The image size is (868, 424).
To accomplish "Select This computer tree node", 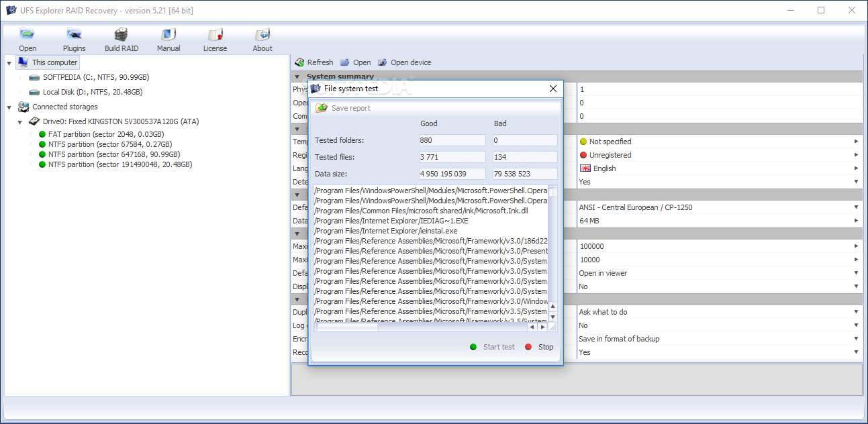I will (x=48, y=62).
